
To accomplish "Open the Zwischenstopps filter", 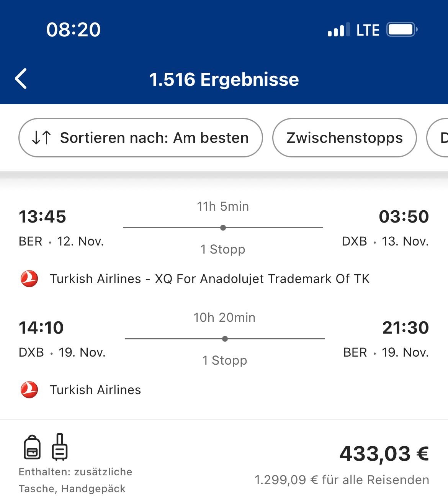I will (x=344, y=138).
